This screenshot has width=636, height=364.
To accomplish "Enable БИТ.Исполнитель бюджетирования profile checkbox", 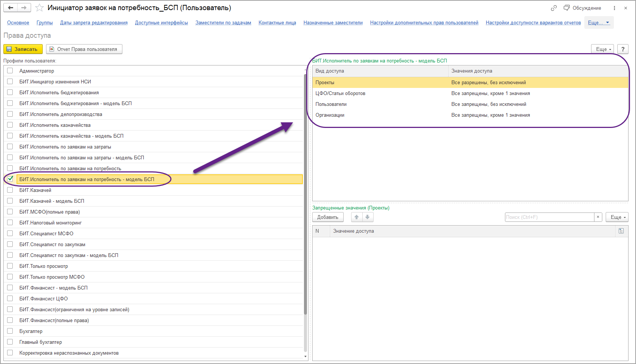I will (x=10, y=92).
